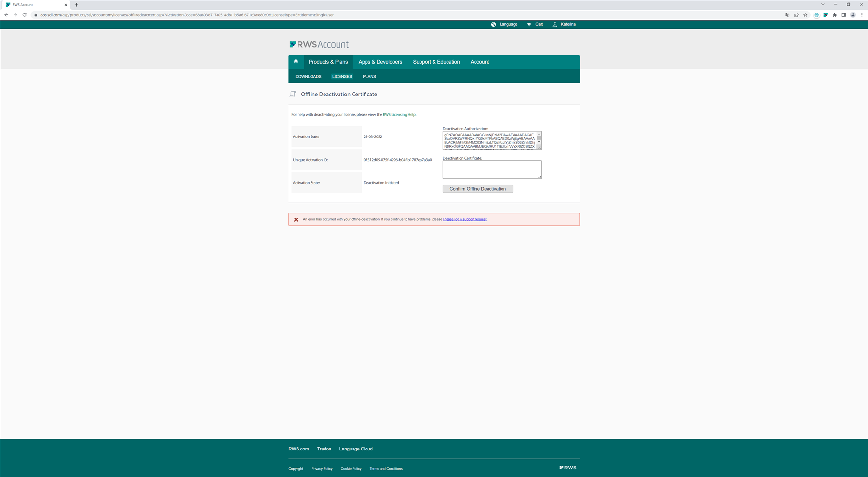Open the Cookie Policy footer link
868x477 pixels.
(x=351, y=469)
